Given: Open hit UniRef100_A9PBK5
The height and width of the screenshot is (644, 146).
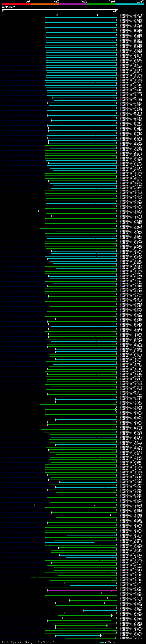Looking at the screenshot, I should (131, 27).
